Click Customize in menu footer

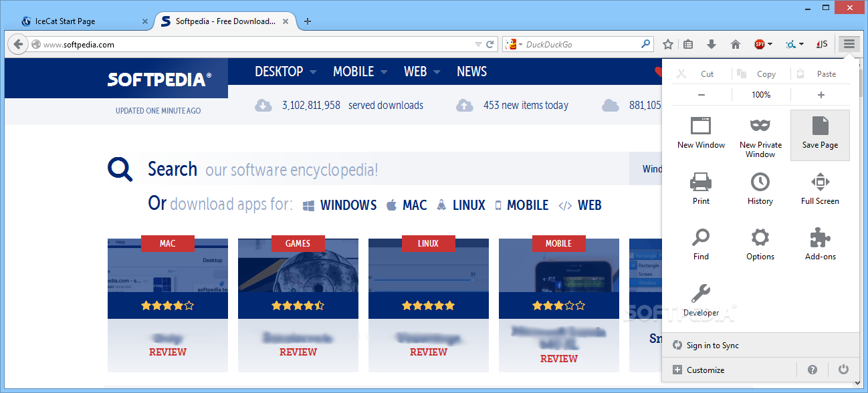pyautogui.click(x=698, y=370)
